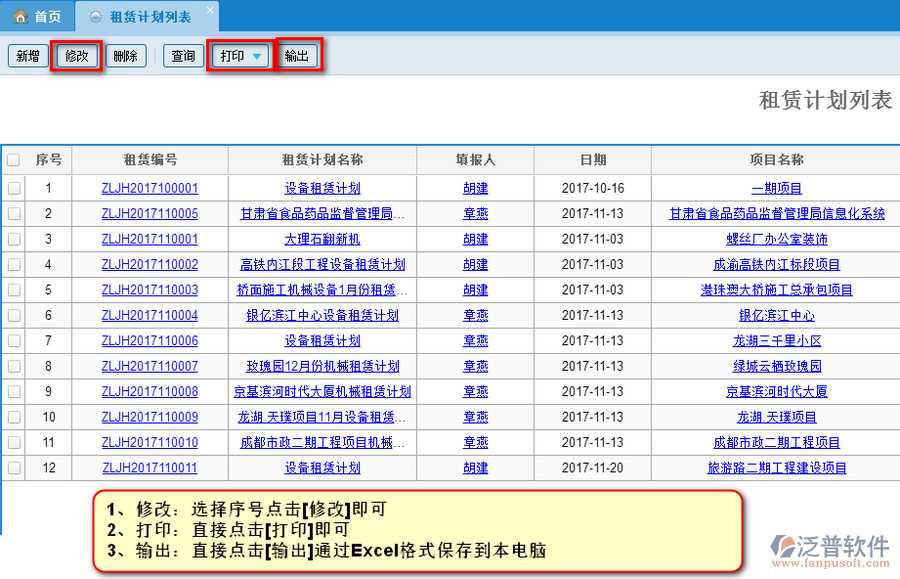Click the 修改 toolbar button
900x579 pixels.
coord(77,56)
